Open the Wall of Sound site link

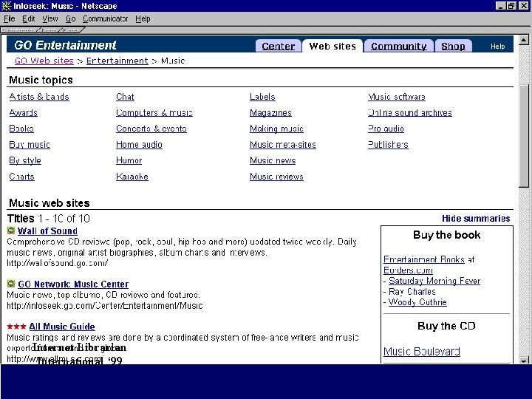click(x=47, y=231)
